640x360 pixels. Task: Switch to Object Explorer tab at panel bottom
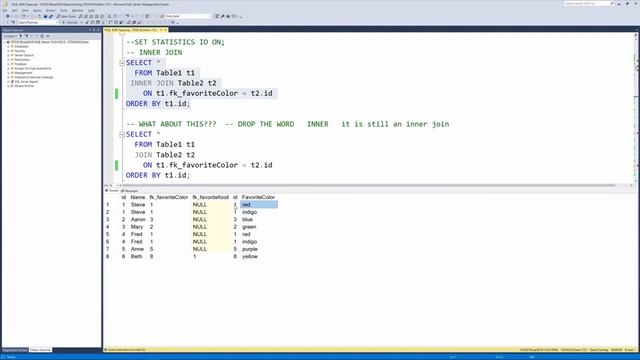40,350
